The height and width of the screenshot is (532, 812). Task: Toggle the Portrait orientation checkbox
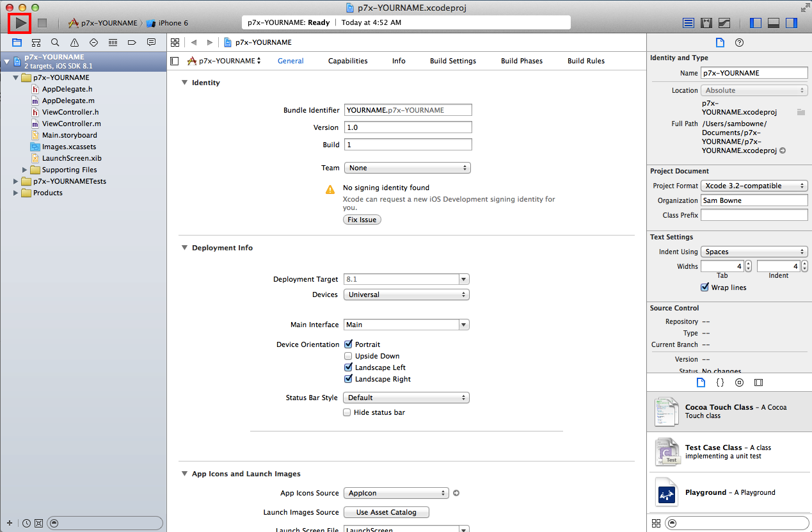pos(348,344)
